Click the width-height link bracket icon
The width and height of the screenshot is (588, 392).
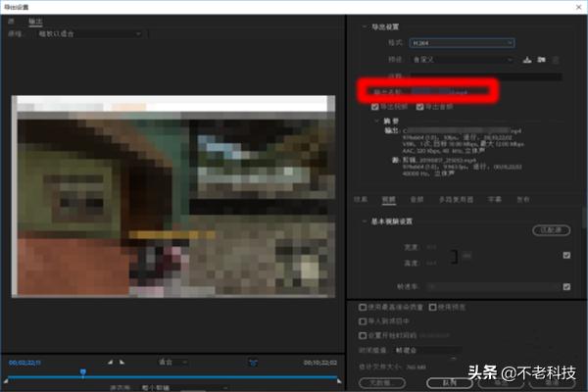(454, 256)
